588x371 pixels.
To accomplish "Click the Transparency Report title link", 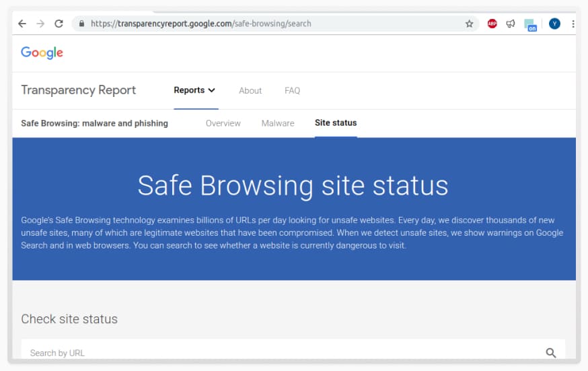I will pyautogui.click(x=78, y=90).
